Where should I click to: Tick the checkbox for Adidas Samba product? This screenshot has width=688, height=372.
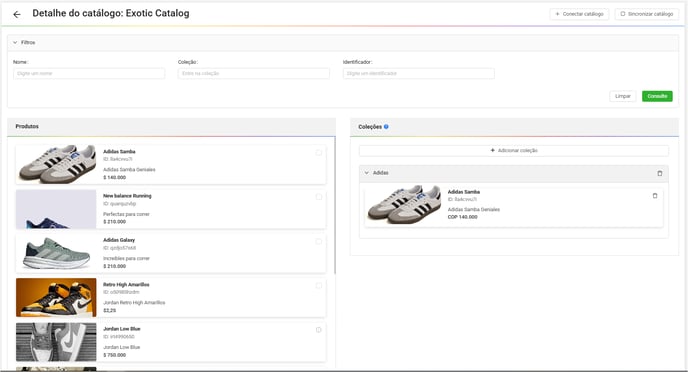(319, 153)
